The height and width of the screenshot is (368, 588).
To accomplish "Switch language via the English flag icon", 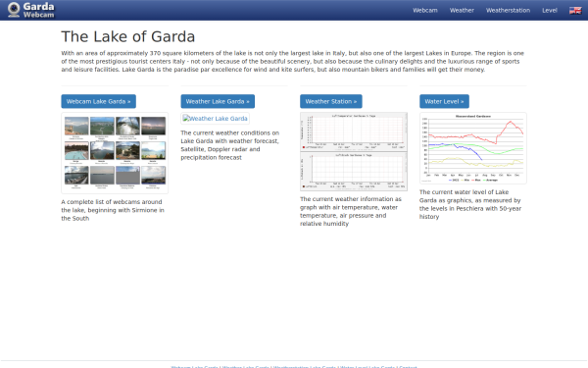I will (575, 11).
